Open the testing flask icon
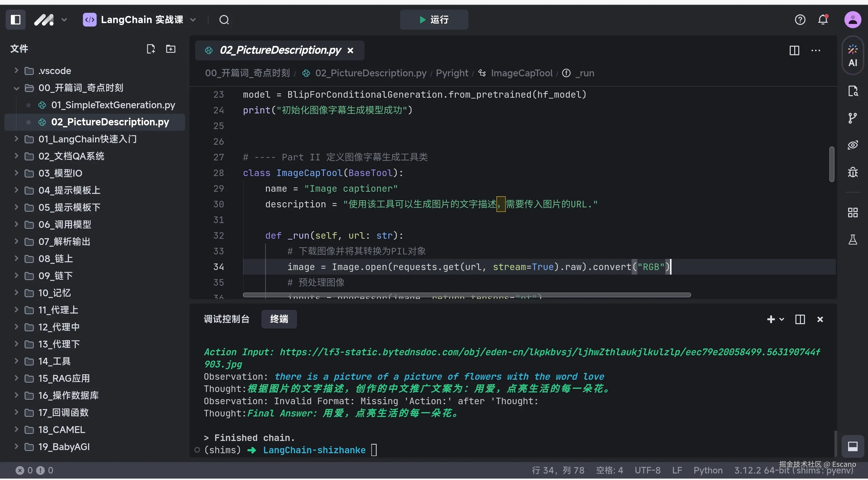 click(853, 240)
